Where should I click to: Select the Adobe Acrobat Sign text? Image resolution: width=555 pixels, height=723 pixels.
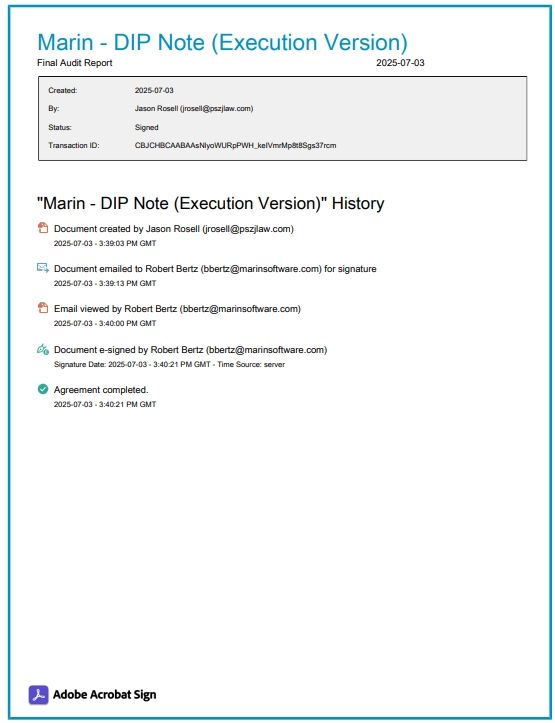pos(105,694)
